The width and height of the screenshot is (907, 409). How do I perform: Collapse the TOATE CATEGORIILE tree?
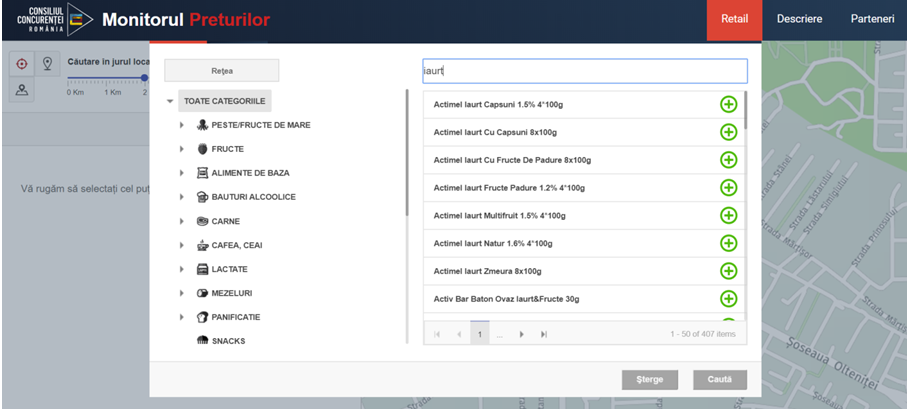click(x=170, y=101)
